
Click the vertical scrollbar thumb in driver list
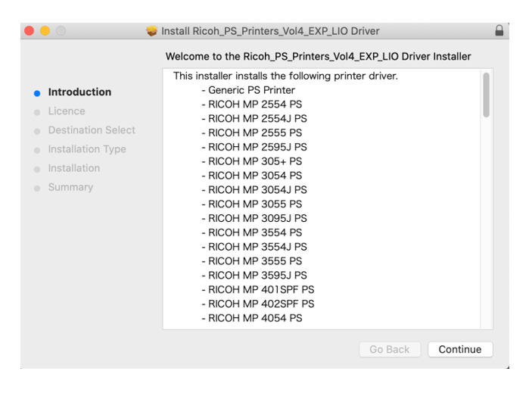point(486,95)
